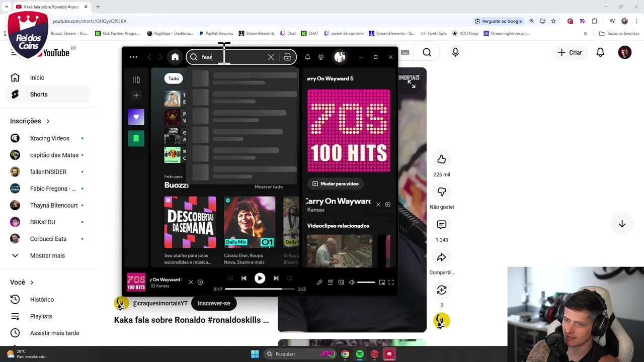Click Mostrar tudo link in Spotify

pos(269,187)
